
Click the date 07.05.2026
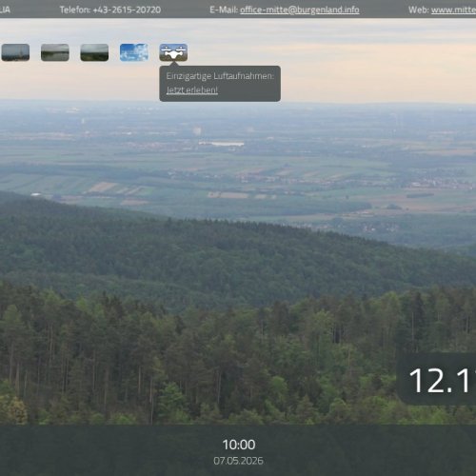coord(238,461)
